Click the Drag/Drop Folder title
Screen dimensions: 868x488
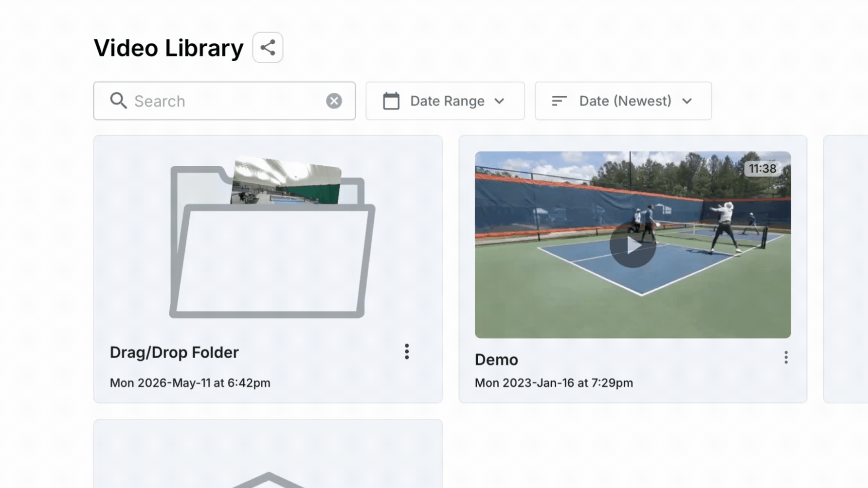click(x=174, y=352)
